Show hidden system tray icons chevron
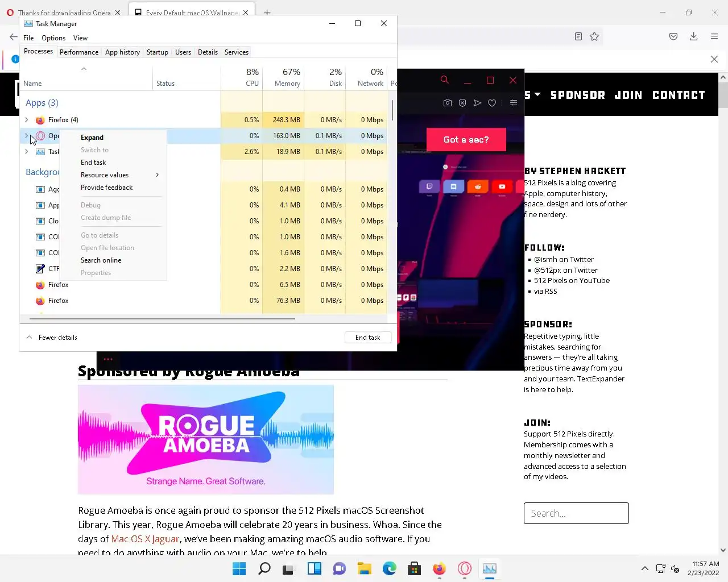This screenshot has width=728, height=582. (644, 568)
